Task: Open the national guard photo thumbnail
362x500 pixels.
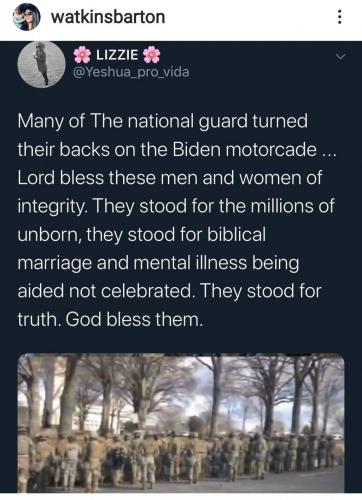Action: tap(181, 423)
